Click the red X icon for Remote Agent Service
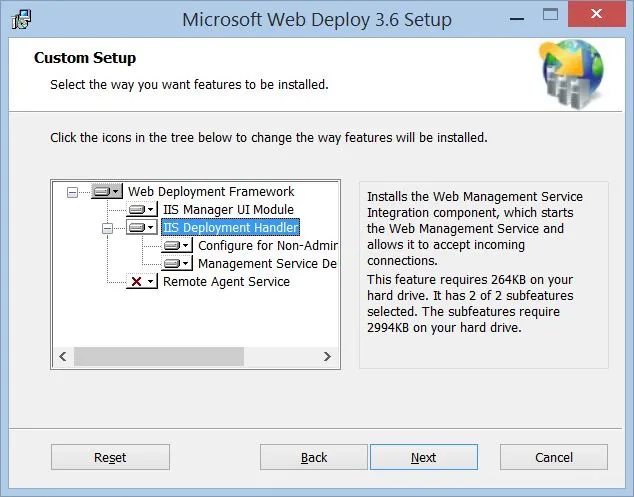This screenshot has height=497, width=634. 142,282
